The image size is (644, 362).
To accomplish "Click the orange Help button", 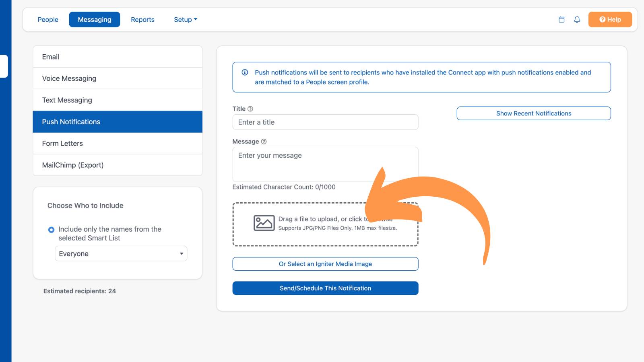I will pos(610,19).
